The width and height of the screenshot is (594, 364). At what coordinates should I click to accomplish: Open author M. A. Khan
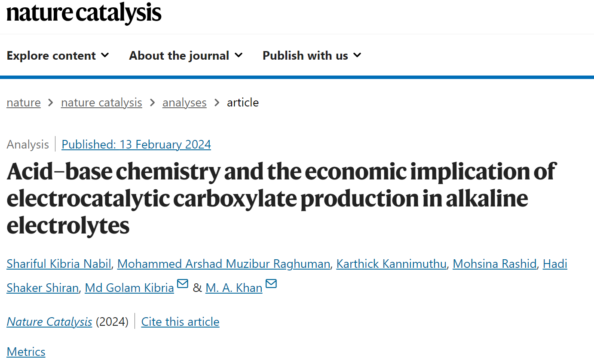click(234, 288)
